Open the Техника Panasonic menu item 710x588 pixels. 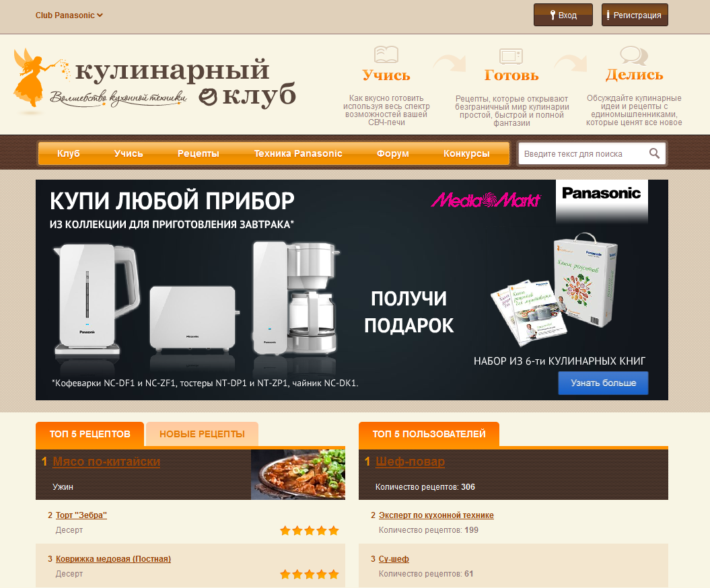(298, 153)
